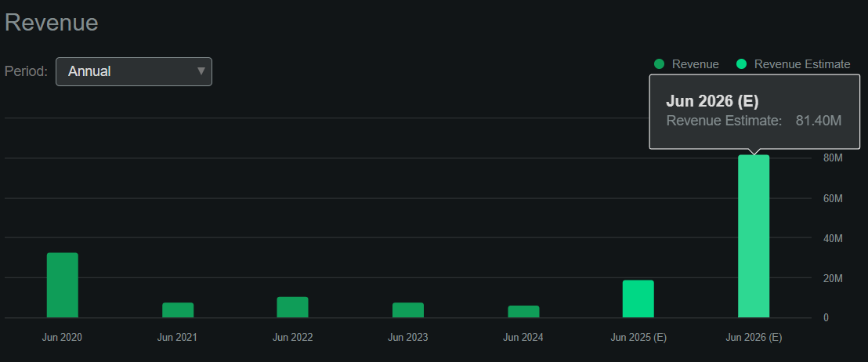Click the 80M y-axis label
Viewport: 868px width, 362px height.
[x=833, y=158]
